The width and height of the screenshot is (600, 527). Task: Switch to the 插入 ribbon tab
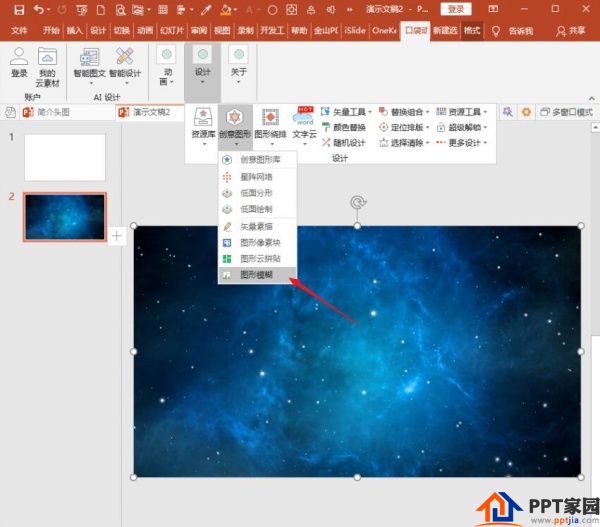tap(75, 30)
